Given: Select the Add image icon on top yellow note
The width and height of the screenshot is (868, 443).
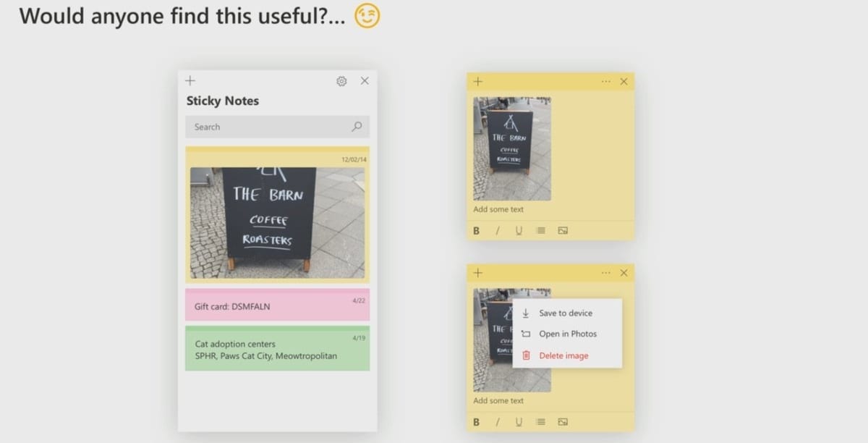Looking at the screenshot, I should tap(561, 230).
